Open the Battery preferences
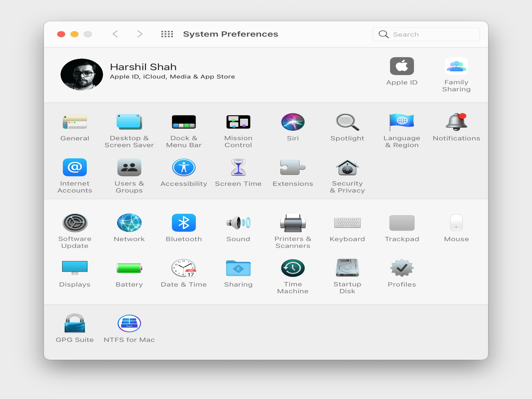532x399 pixels. tap(129, 268)
